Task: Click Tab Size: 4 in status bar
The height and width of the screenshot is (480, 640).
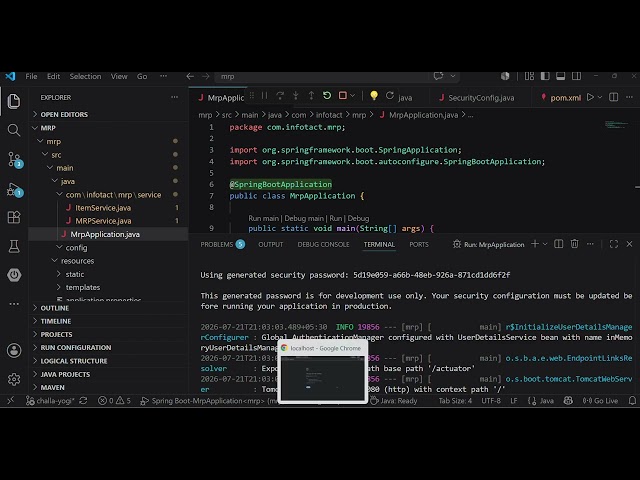Action: pyautogui.click(x=455, y=401)
